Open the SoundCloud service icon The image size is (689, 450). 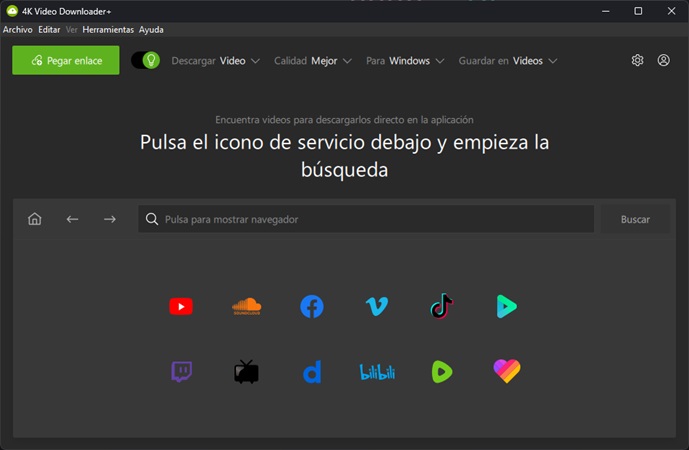point(247,306)
